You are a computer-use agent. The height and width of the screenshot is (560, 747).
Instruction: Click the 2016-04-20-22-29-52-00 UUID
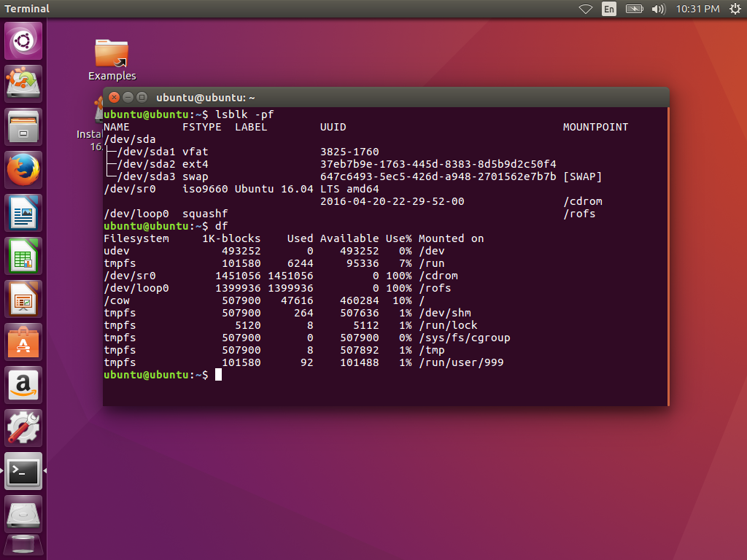(x=392, y=201)
